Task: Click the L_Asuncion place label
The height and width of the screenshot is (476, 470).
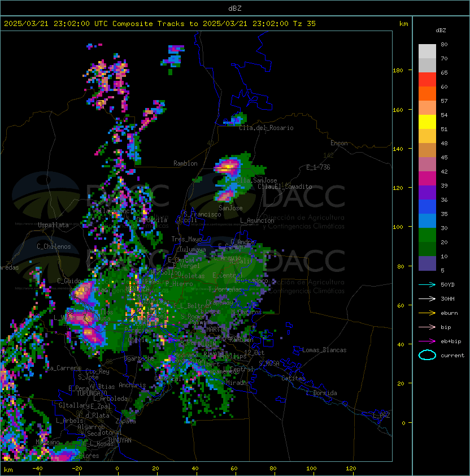Action: (257, 220)
